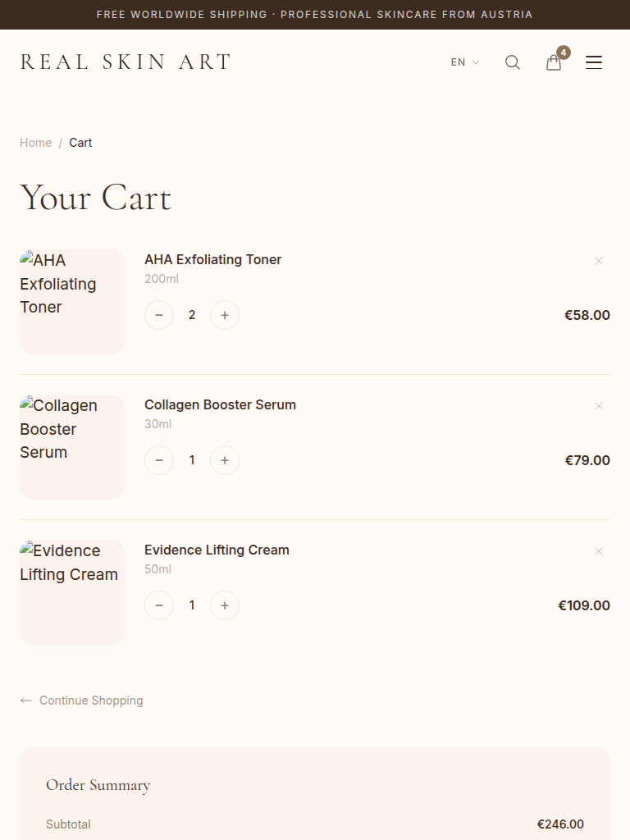630x840 pixels.
Task: Decrease Evidence Lifting Cream quantity
Action: coord(159,605)
